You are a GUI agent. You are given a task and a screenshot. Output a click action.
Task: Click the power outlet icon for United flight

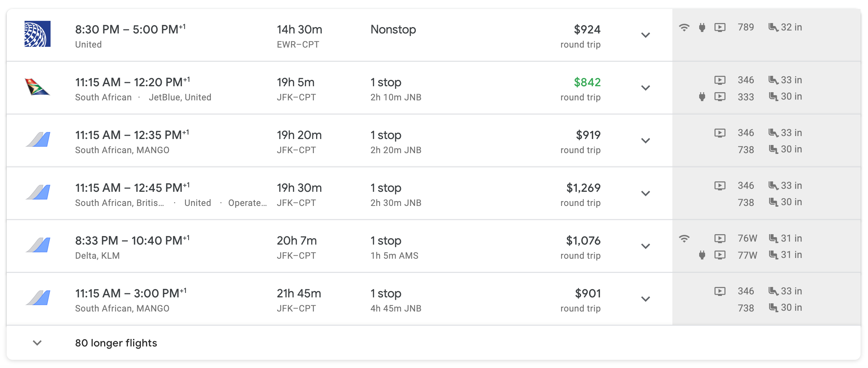702,27
